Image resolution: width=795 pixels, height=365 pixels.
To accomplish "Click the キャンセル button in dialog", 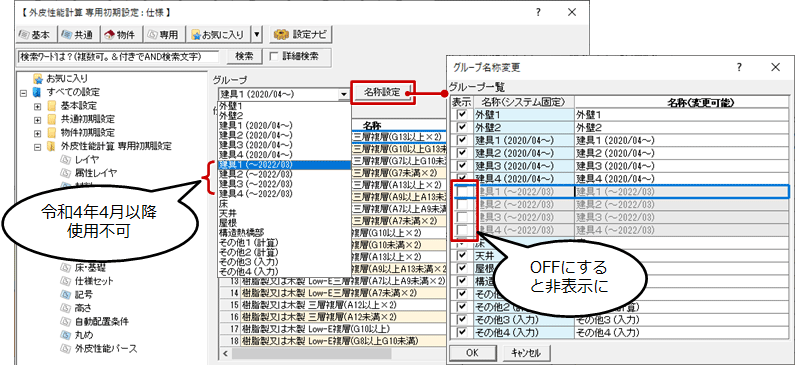I will pos(526,353).
